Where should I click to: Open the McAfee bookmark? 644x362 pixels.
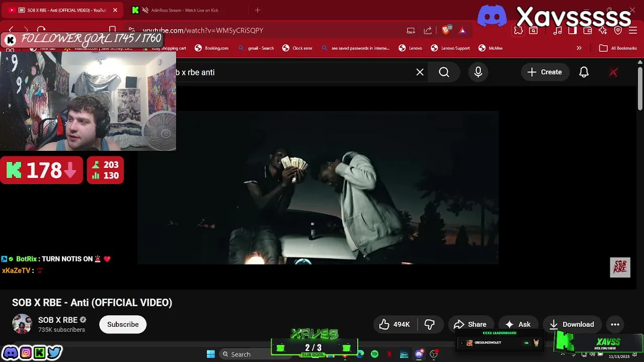(x=491, y=48)
